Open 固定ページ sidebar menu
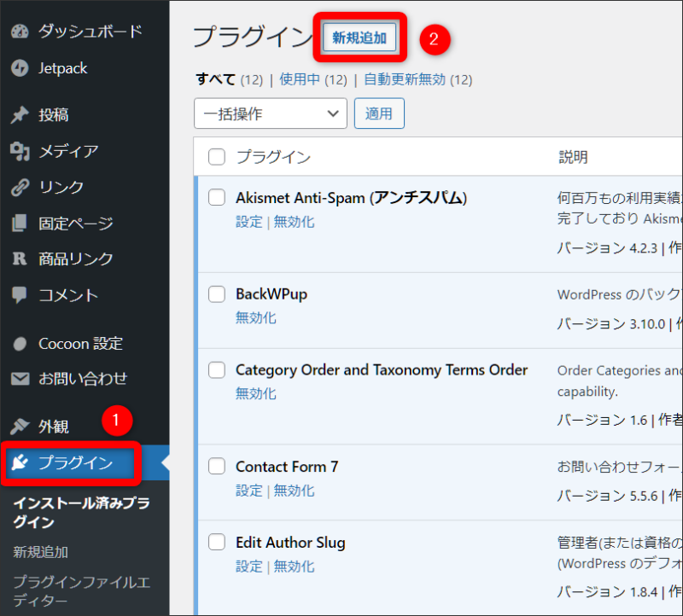Screen dimensions: 683x616 (76, 224)
